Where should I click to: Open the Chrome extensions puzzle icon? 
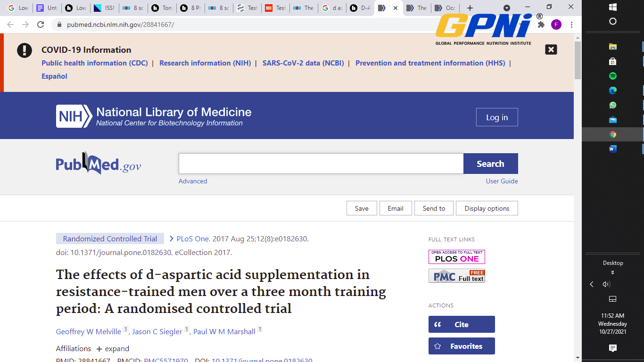(541, 25)
